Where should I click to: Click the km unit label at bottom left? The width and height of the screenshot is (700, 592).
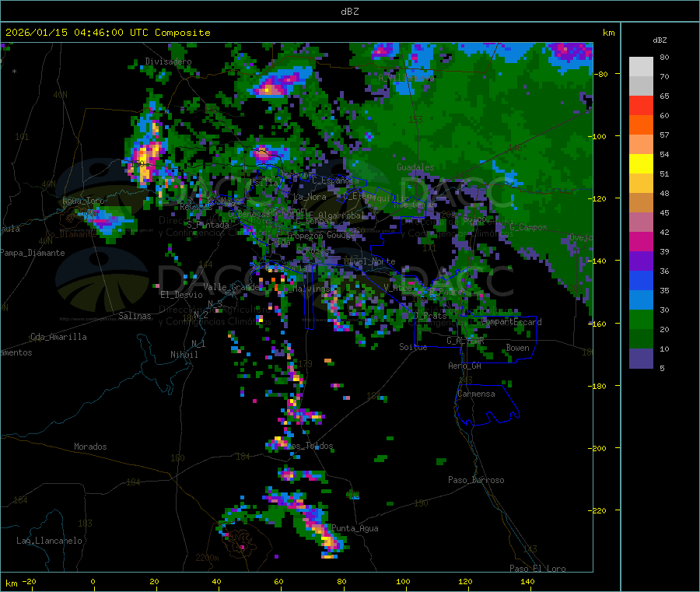click(x=11, y=583)
